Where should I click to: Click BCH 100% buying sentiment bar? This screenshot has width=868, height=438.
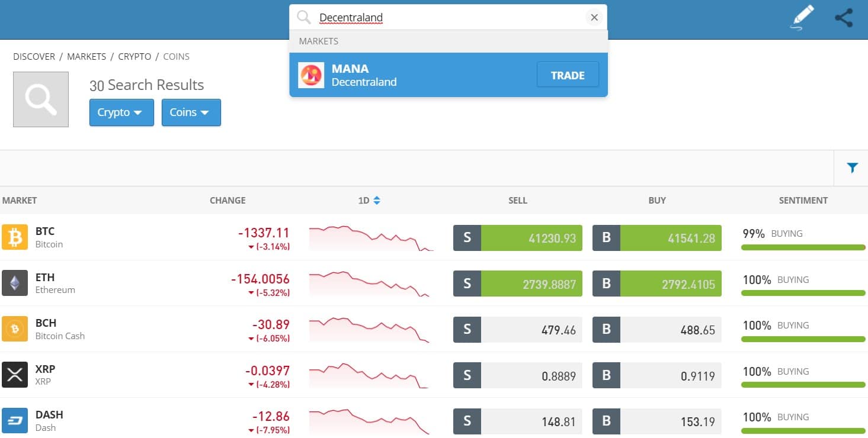[803, 339]
